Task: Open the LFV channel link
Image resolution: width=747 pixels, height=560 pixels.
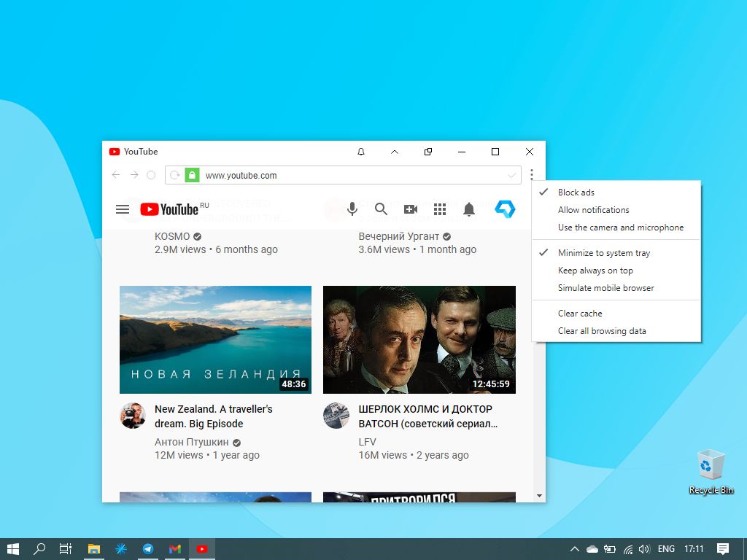Action: pyautogui.click(x=368, y=442)
